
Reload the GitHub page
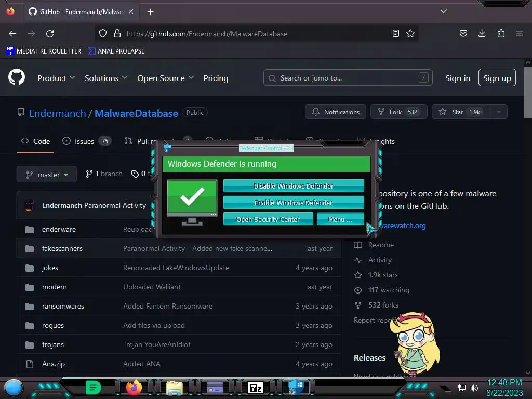click(50, 34)
